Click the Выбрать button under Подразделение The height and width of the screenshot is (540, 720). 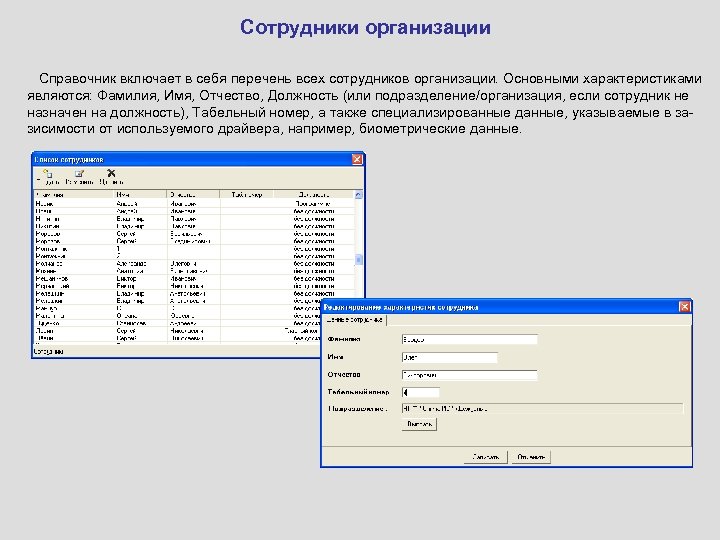point(419,424)
